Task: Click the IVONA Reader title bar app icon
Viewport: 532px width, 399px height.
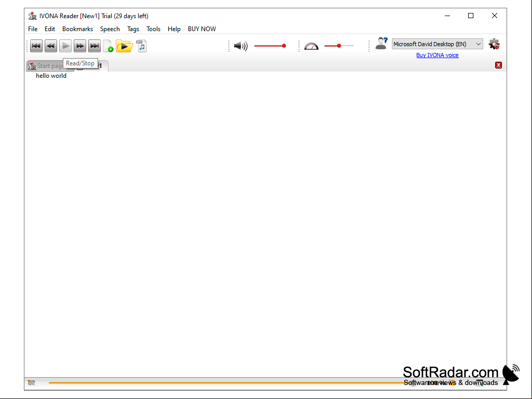Action: point(32,16)
